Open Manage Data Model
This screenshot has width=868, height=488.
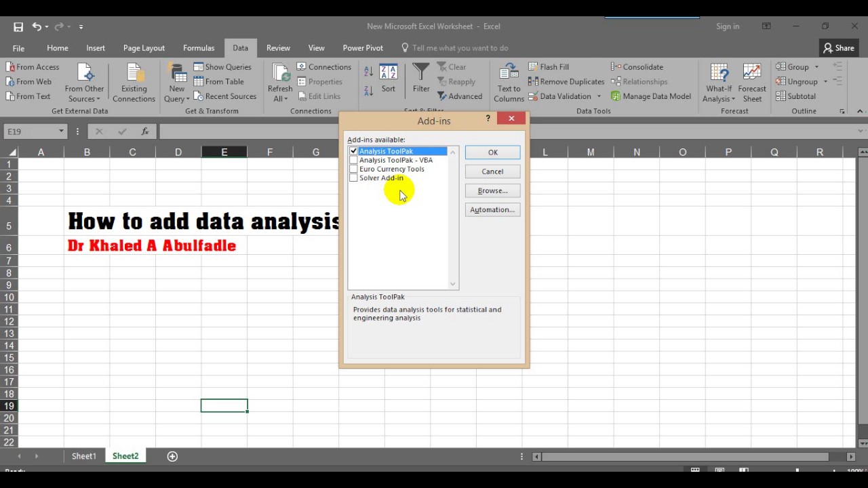tap(651, 96)
